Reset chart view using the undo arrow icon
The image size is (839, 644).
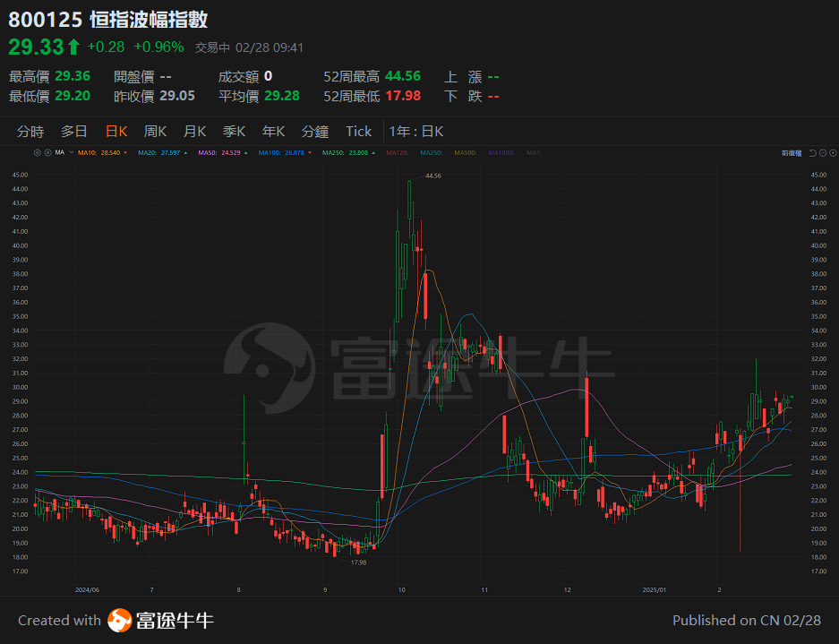[813, 153]
